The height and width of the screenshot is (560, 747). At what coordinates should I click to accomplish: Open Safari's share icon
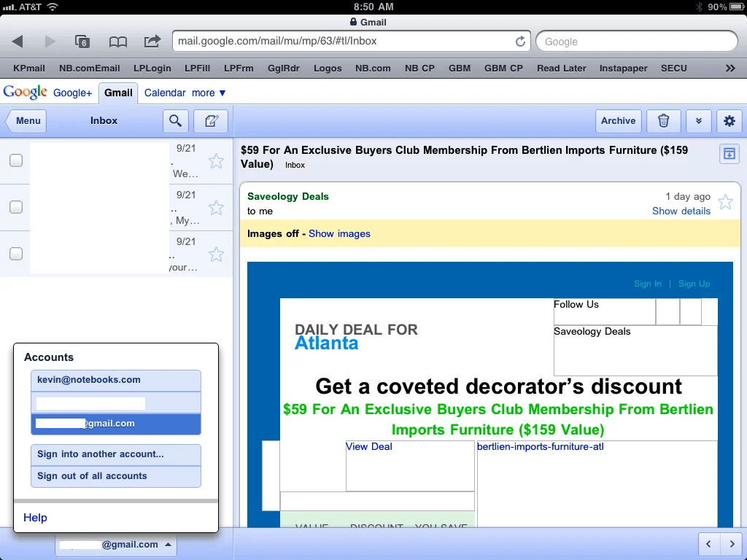click(152, 42)
